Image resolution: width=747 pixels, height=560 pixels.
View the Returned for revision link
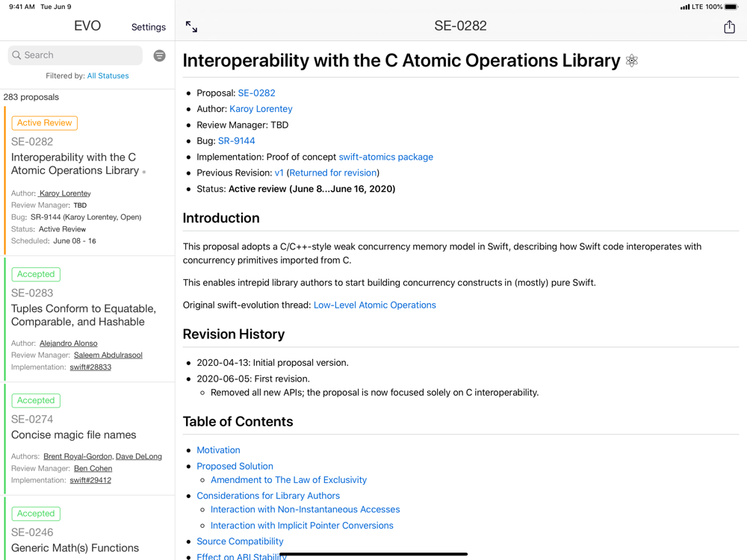coord(332,172)
